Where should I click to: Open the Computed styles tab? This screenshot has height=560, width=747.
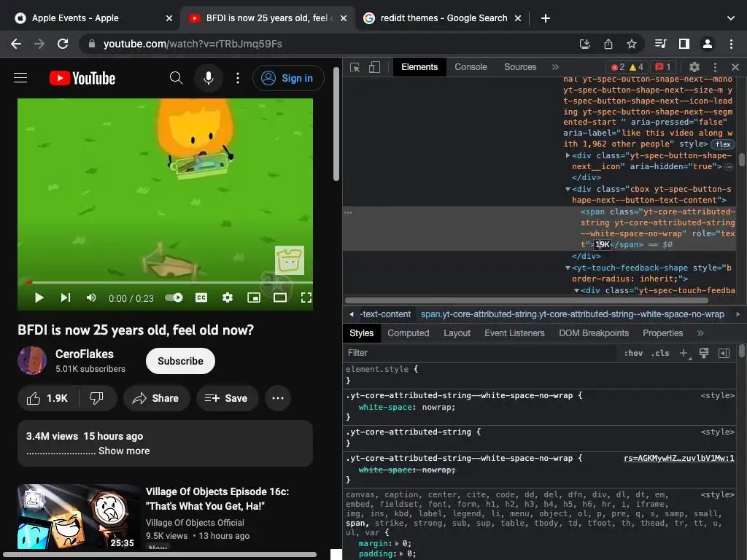tap(409, 332)
